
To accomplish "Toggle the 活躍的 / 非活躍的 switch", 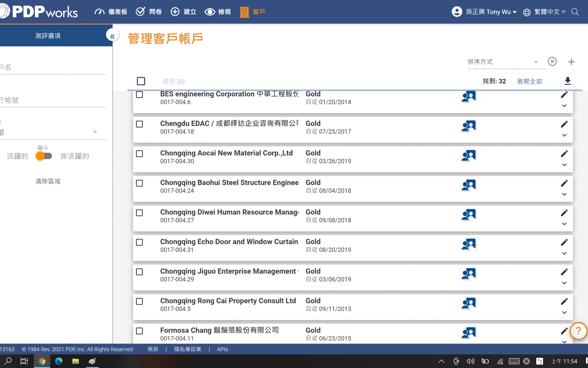I will coord(44,156).
